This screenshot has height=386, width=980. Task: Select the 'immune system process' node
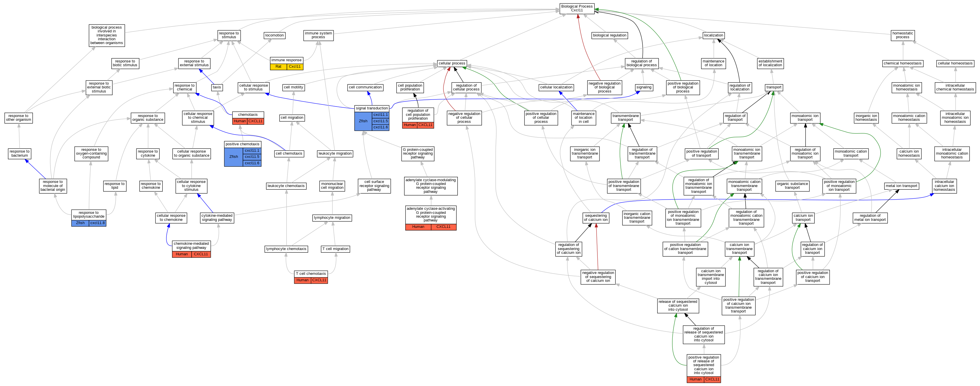[x=318, y=35]
